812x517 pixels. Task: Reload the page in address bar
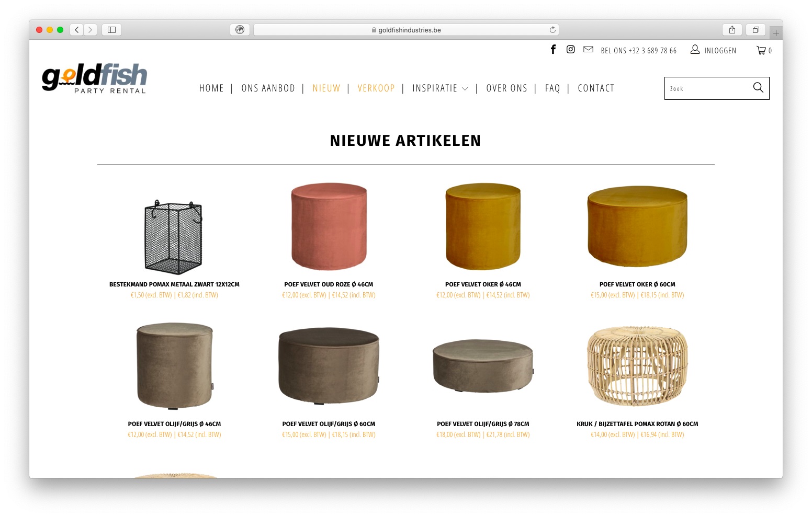point(552,30)
